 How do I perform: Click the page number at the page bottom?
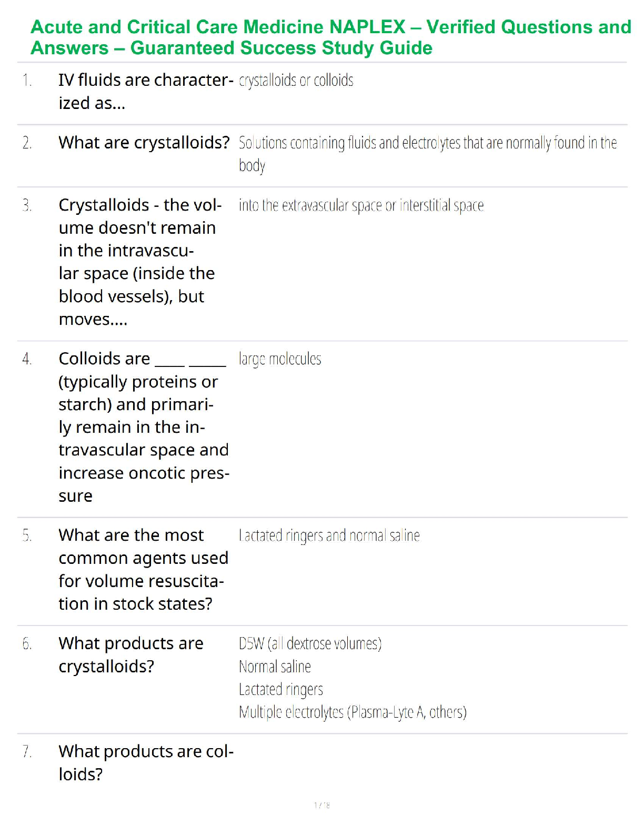(322, 805)
